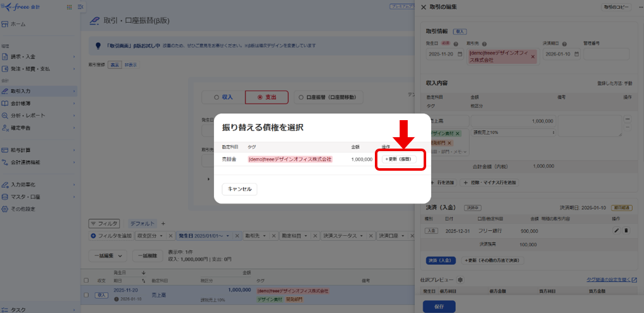The image size is (644, 313).
Task: Tick the checkbox for the 2025-11-20 transaction
Action: point(86,295)
